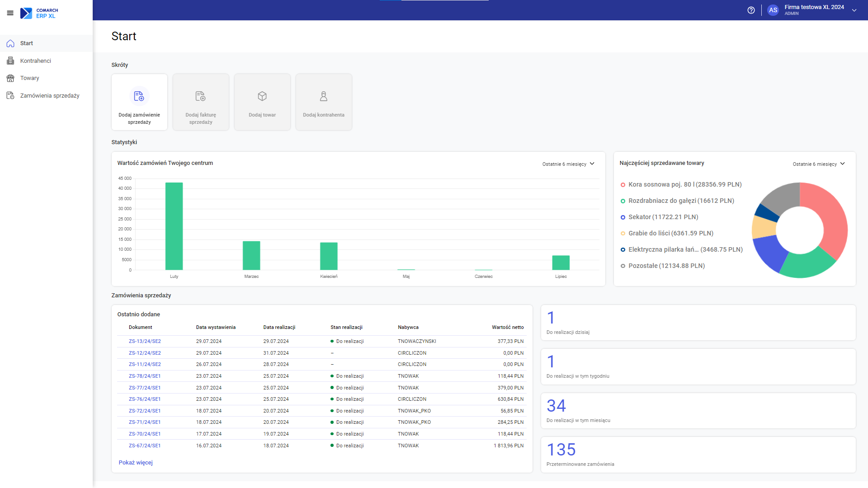The height and width of the screenshot is (488, 868).
Task: Open Towary in the sidebar
Action: click(x=46, y=78)
